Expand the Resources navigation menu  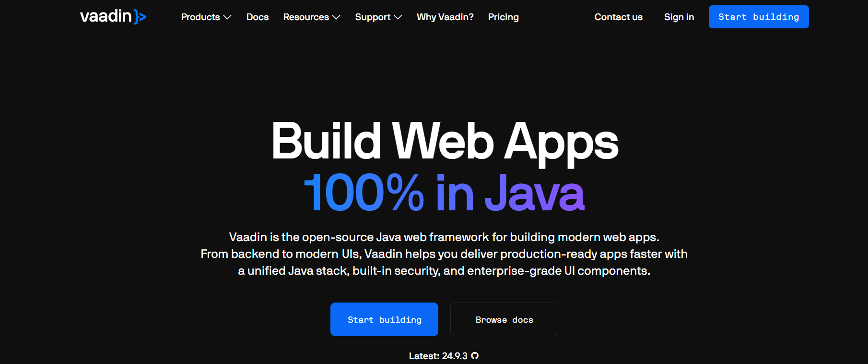(306, 17)
